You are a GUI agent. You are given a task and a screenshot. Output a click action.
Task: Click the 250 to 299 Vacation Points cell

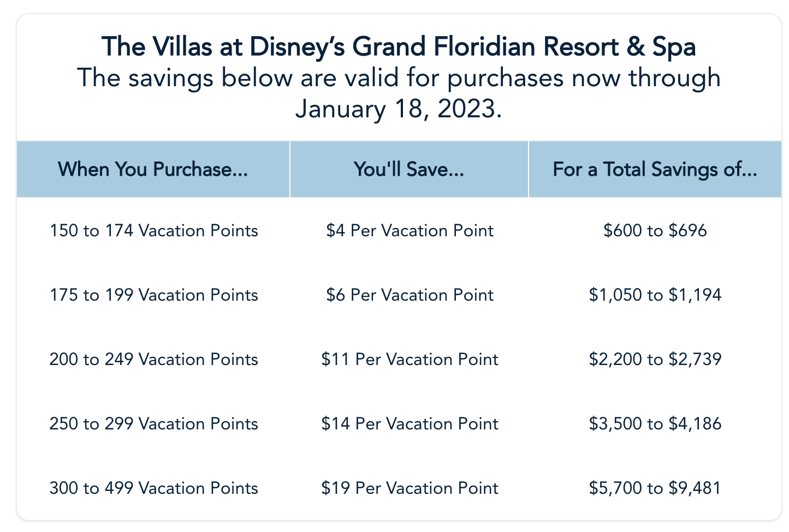pyautogui.click(x=153, y=424)
